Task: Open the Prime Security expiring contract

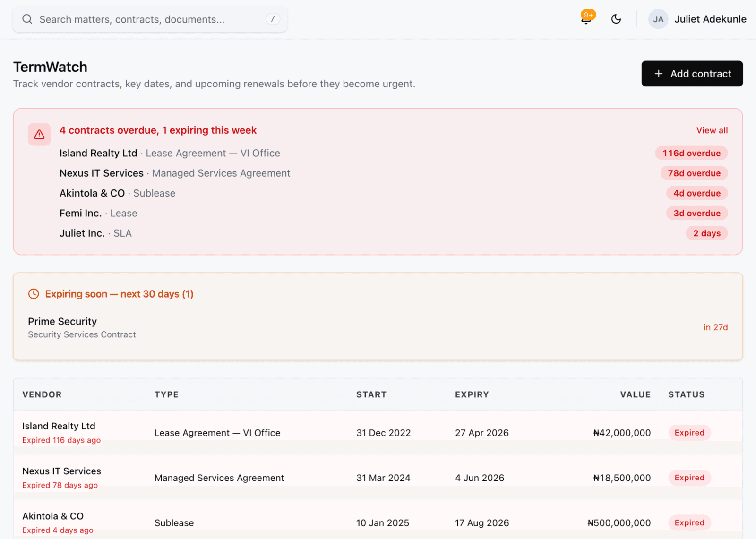Action: (x=378, y=327)
